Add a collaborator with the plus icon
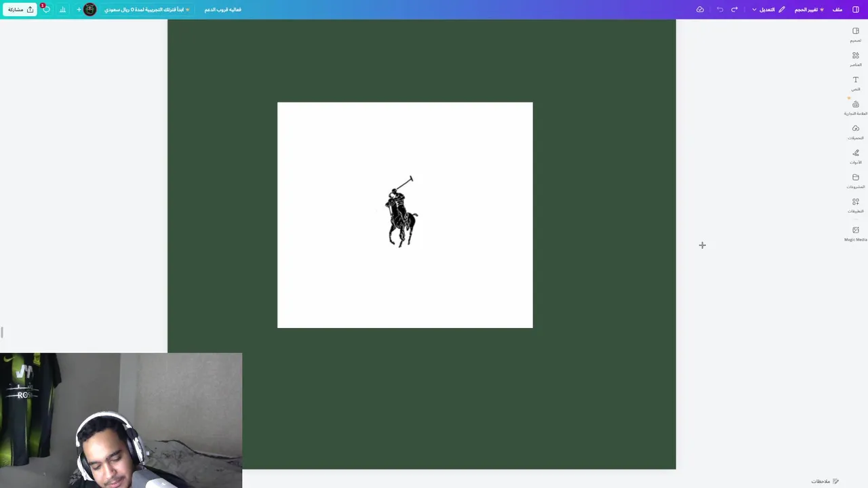Viewport: 868px width, 488px height. click(x=79, y=9)
